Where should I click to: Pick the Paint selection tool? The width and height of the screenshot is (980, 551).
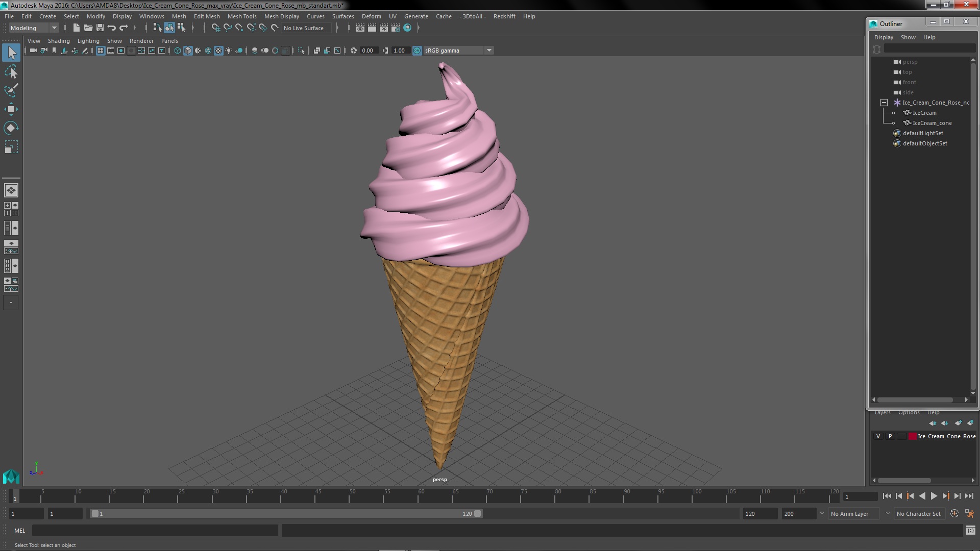coord(11,90)
